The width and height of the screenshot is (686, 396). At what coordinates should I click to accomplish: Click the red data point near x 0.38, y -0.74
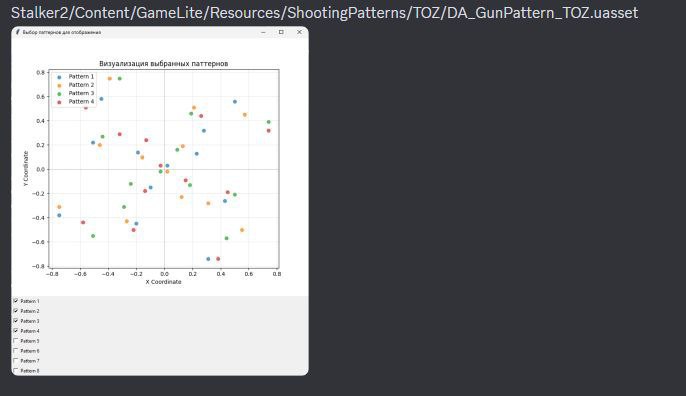tap(218, 259)
